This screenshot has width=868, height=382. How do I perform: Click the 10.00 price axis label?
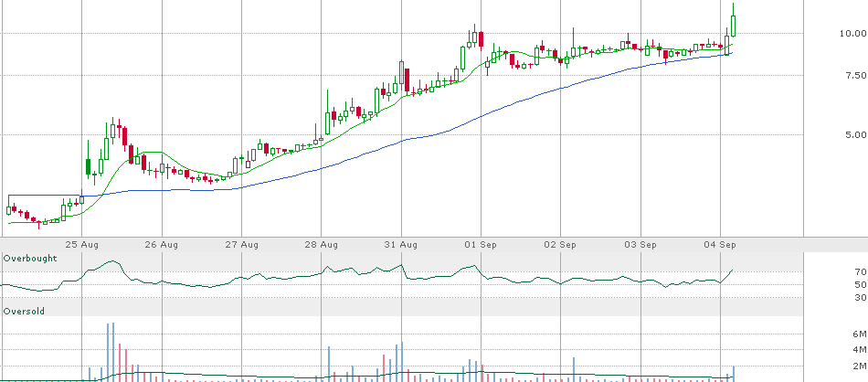(852, 34)
